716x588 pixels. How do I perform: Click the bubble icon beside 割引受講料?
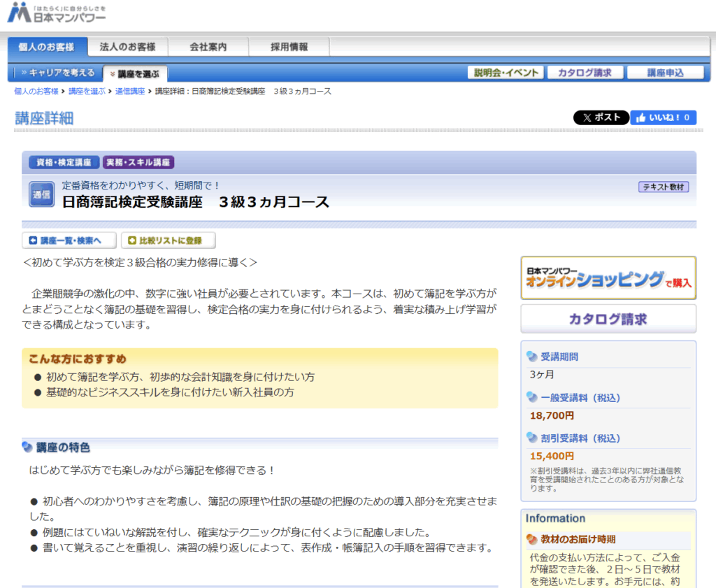pyautogui.click(x=531, y=438)
